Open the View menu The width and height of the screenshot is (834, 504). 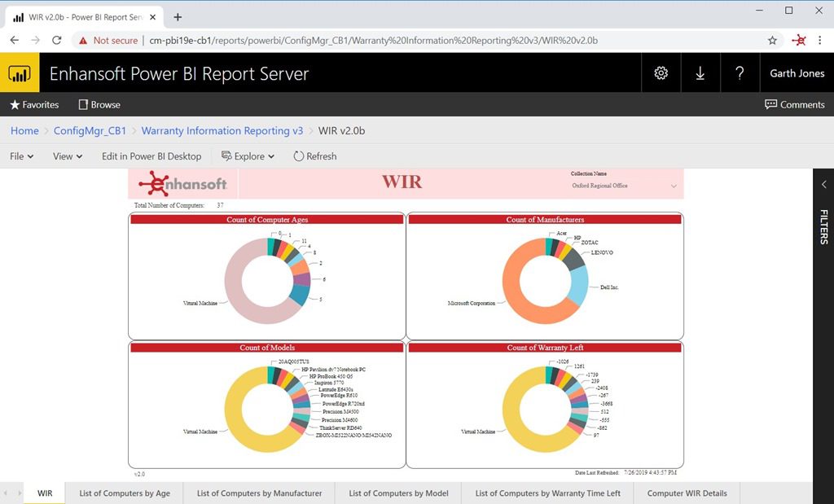pyautogui.click(x=65, y=156)
